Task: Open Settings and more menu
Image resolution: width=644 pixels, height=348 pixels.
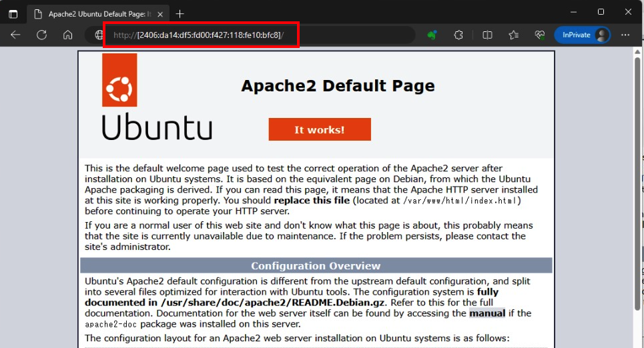Action: 625,35
